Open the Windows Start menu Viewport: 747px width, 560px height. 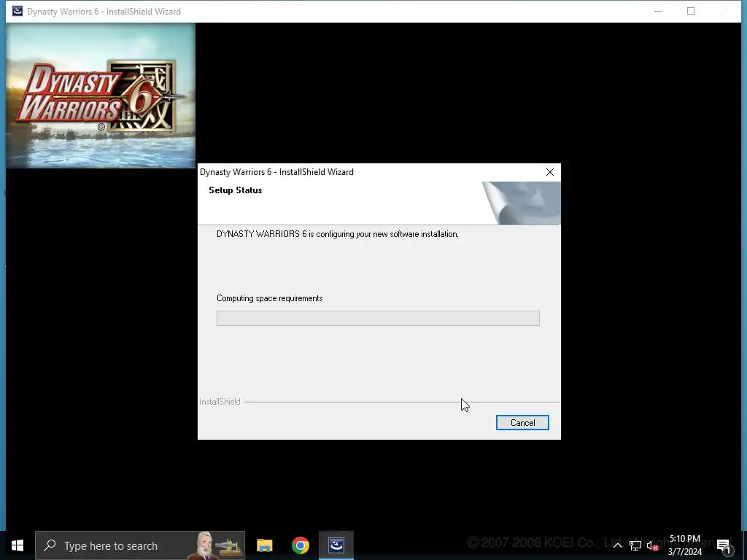(18, 545)
